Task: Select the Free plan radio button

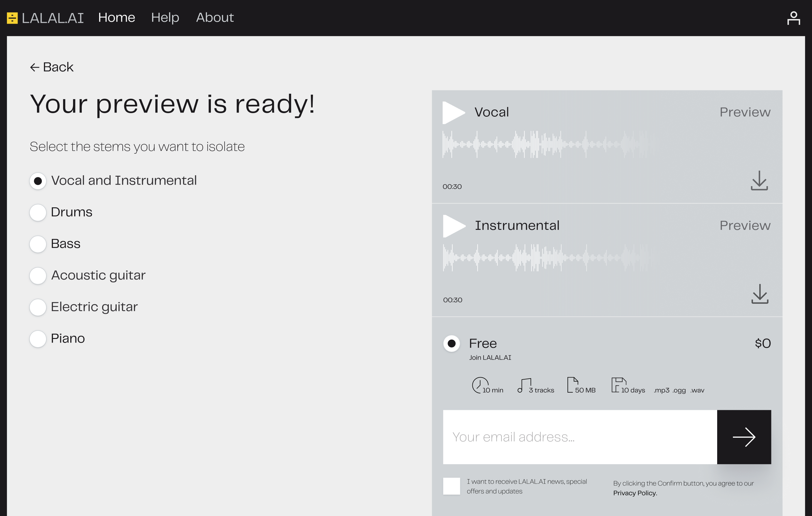Action: [x=451, y=343]
